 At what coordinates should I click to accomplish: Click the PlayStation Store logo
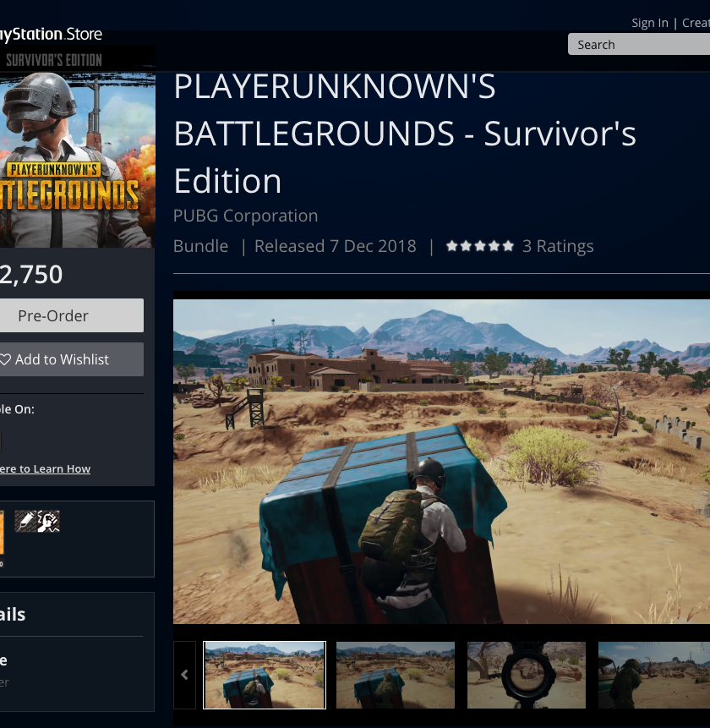[51, 35]
